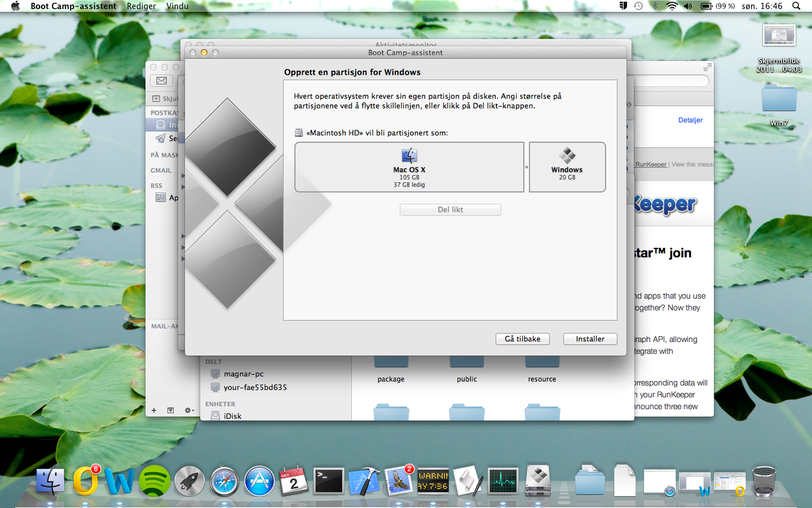
Task: Open Xcode hammer icon in Dock
Action: click(x=364, y=481)
